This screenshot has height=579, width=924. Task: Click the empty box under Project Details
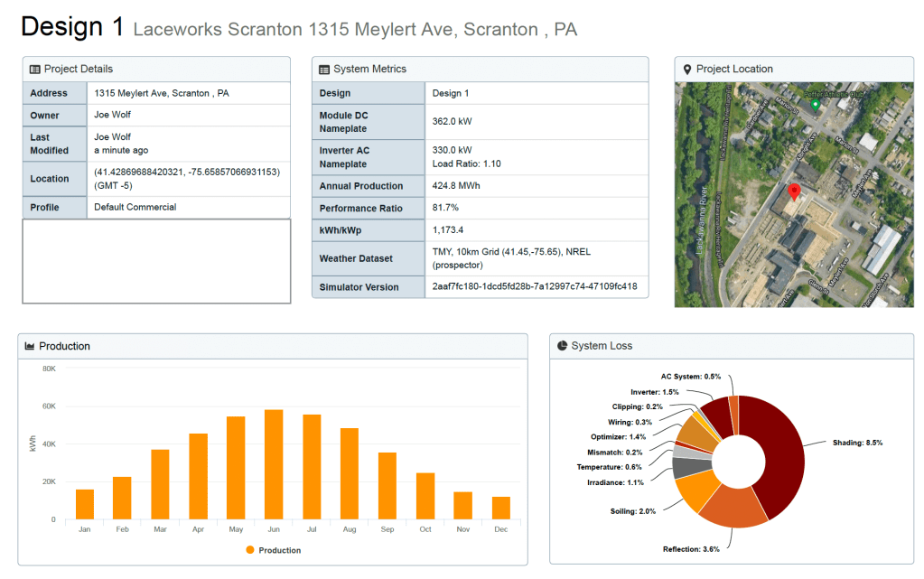[x=156, y=261]
